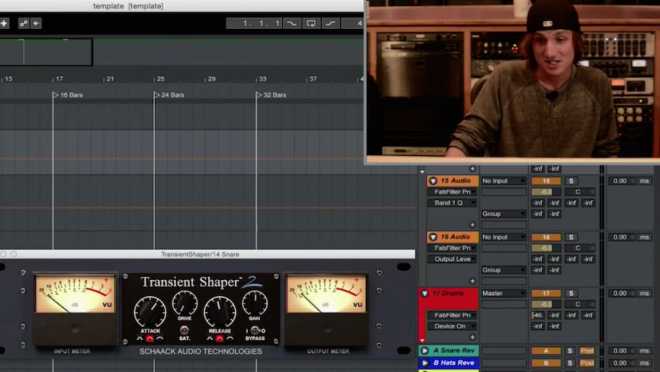Viewport: 660px width, 372px height.
Task: Click the plus button above the 13 Audio track
Action: [x=472, y=169]
